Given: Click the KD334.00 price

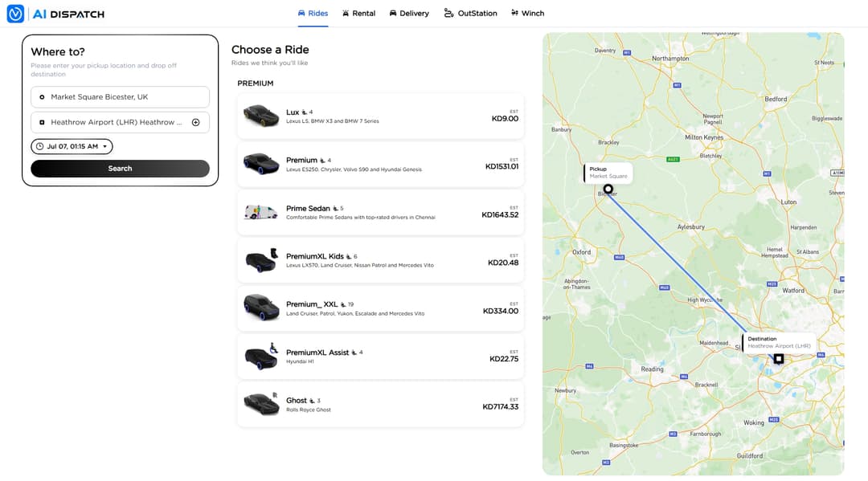Looking at the screenshot, I should click(x=501, y=311).
